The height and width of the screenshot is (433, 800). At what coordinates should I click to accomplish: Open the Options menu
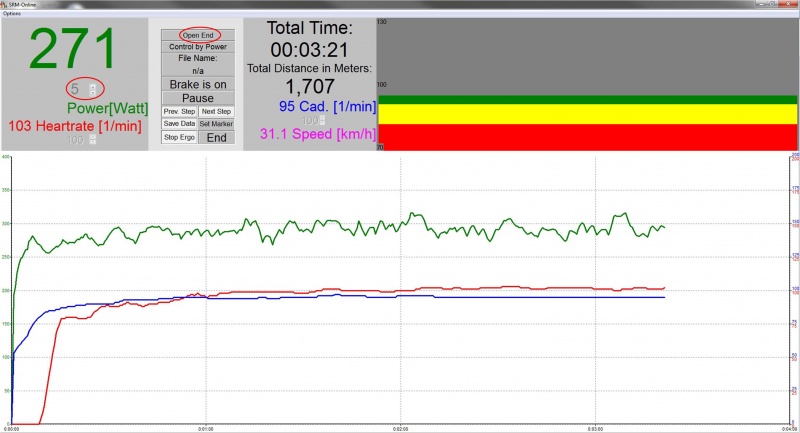click(x=11, y=14)
